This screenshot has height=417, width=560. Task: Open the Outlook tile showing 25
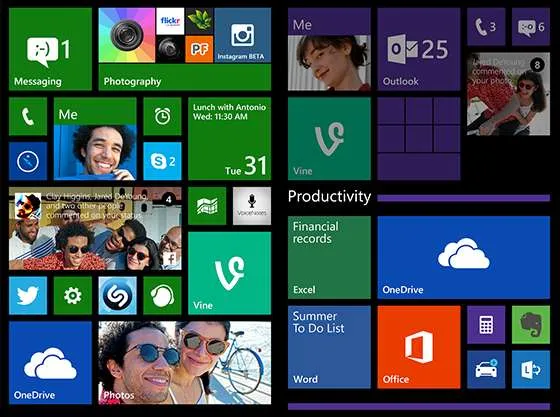(419, 49)
